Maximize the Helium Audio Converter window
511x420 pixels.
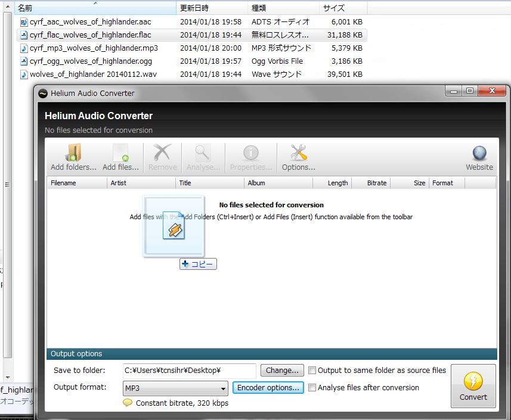[470, 91]
